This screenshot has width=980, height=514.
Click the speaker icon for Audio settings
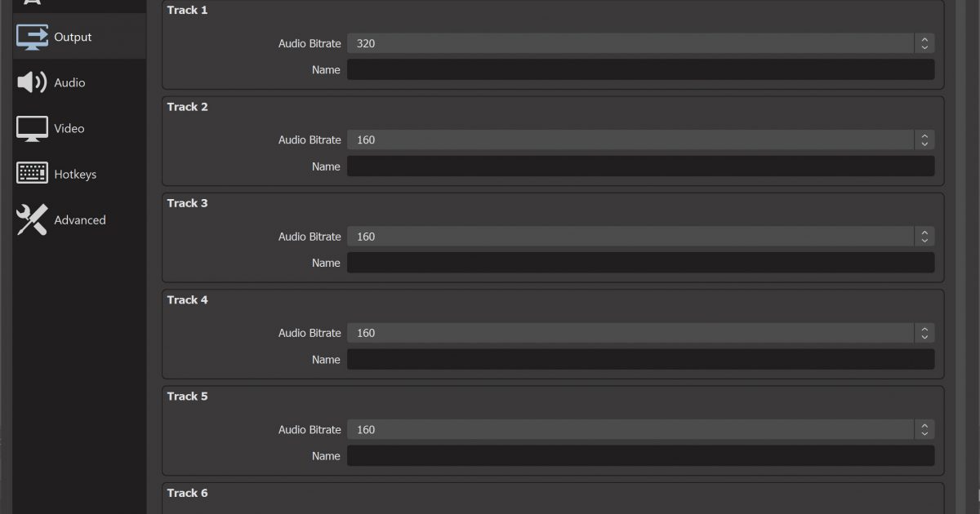33,82
